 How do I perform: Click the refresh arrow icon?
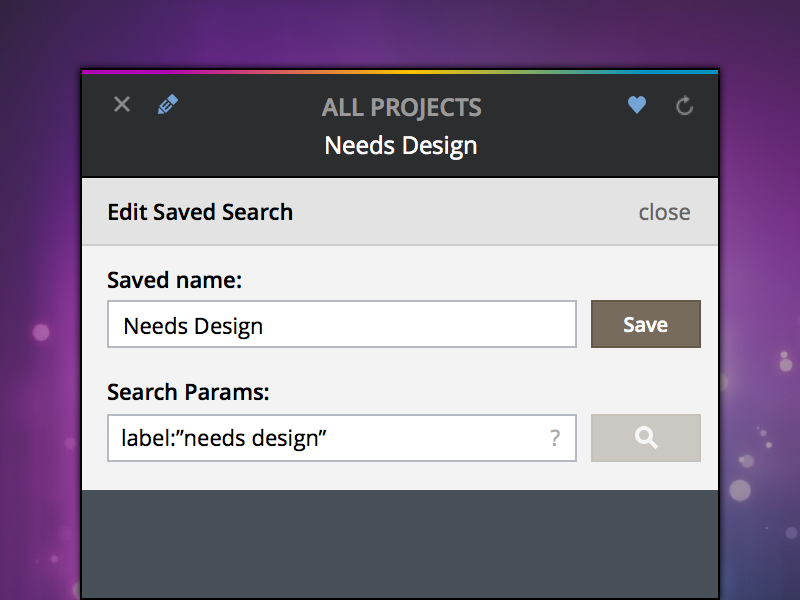(x=685, y=105)
